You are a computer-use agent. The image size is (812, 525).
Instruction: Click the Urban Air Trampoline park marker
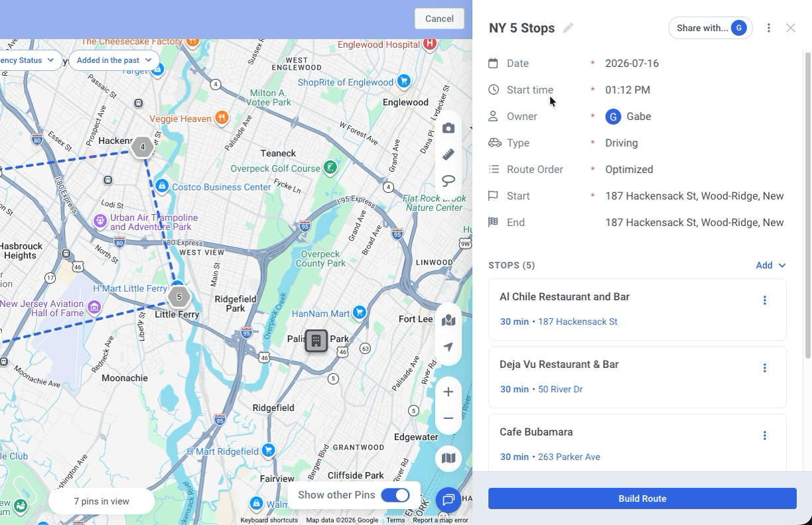(100, 221)
